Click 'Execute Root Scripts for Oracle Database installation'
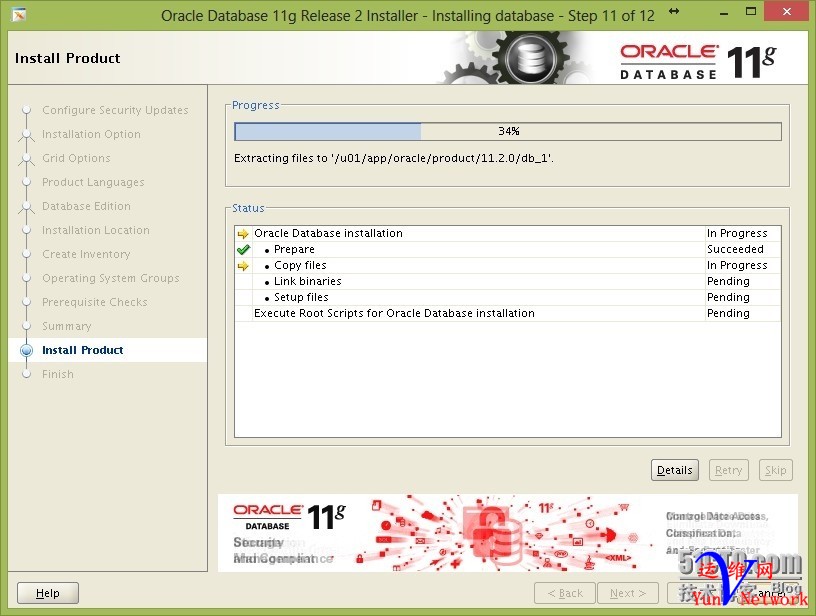 pyautogui.click(x=394, y=313)
